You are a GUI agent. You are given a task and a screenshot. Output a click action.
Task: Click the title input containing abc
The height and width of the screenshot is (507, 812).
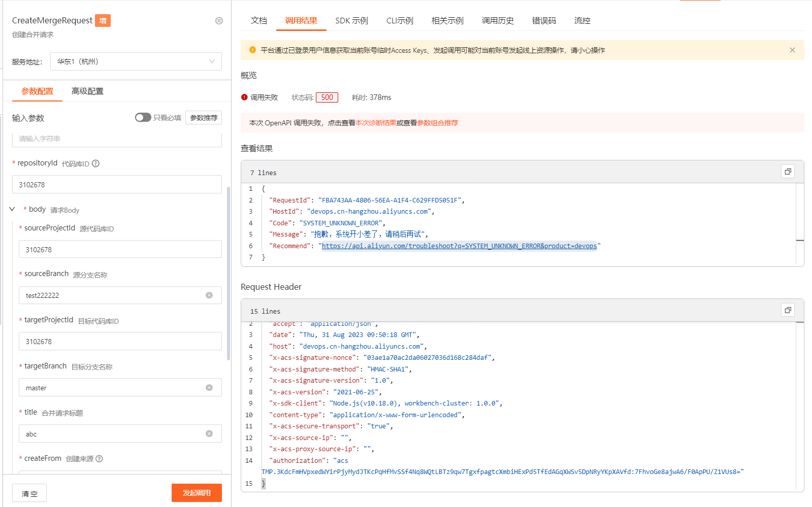(x=120, y=433)
